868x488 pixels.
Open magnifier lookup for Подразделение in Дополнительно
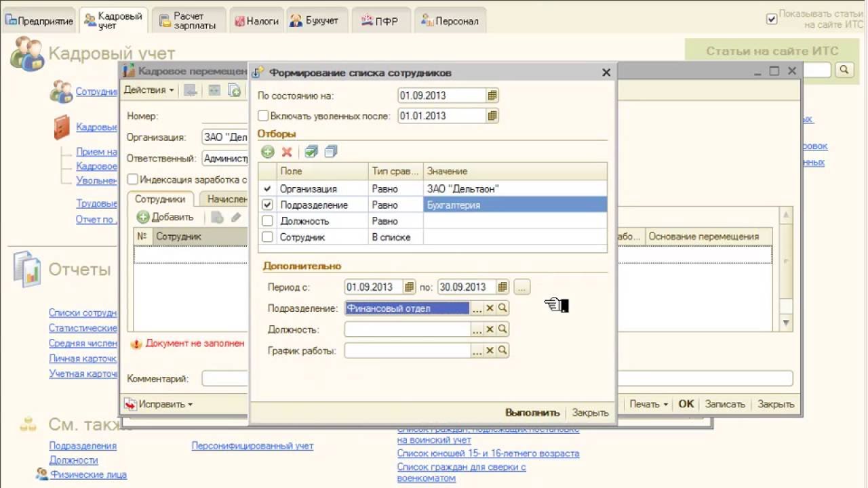tap(502, 308)
